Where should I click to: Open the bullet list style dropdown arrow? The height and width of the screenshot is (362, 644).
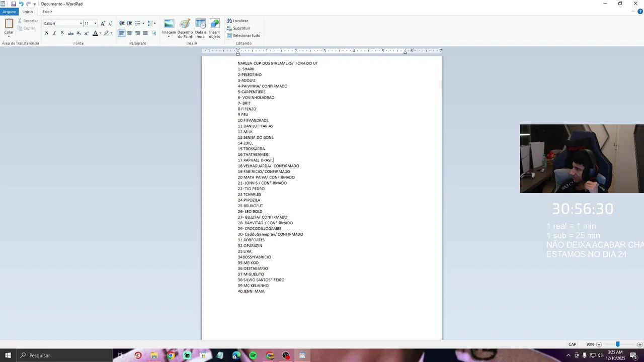(x=143, y=23)
